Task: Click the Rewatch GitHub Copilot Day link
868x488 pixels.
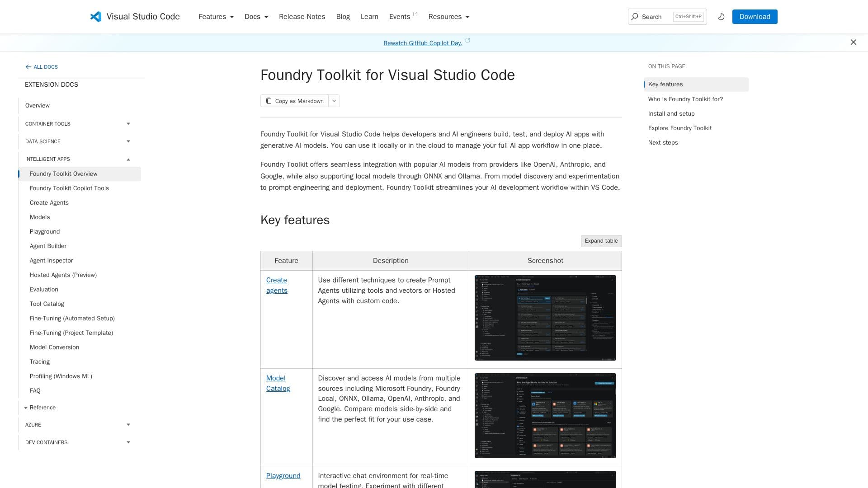Action: (423, 43)
